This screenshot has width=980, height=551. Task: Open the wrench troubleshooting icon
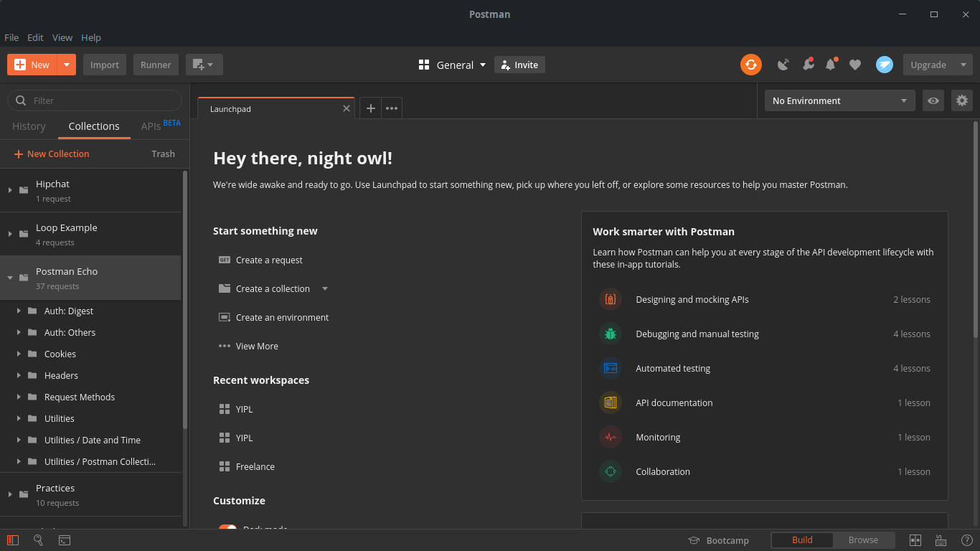click(x=808, y=65)
